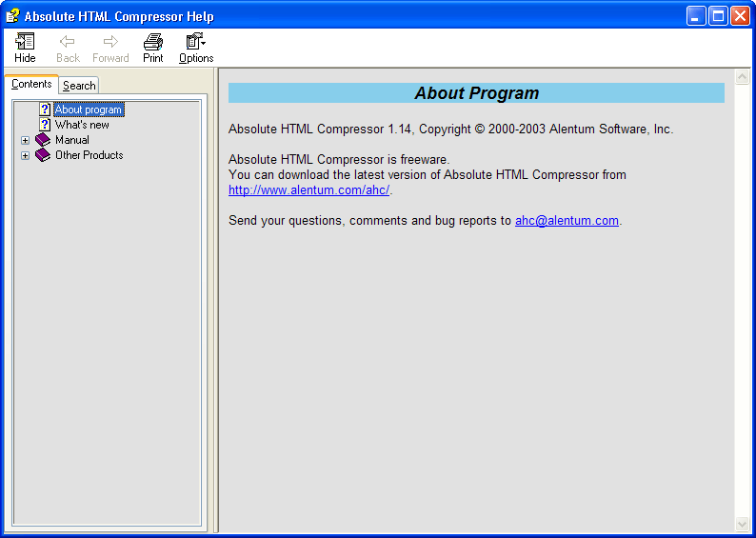Click the question-mark icon beside What's new
756x538 pixels.
pyautogui.click(x=45, y=125)
